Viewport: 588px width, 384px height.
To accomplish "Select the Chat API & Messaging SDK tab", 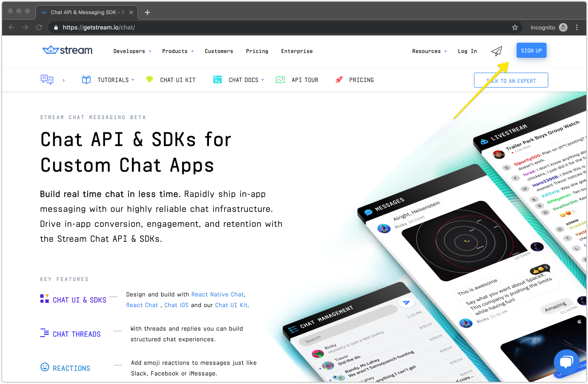I will pyautogui.click(x=86, y=12).
